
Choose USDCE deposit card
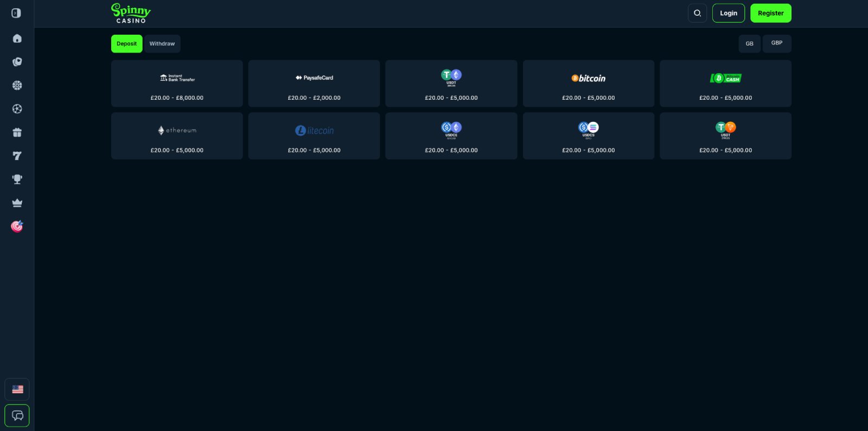[451, 136]
